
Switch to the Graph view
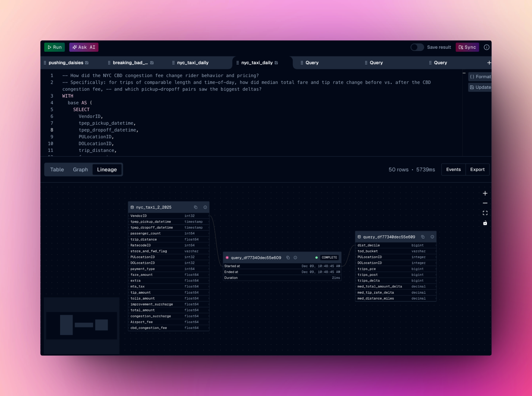point(80,169)
